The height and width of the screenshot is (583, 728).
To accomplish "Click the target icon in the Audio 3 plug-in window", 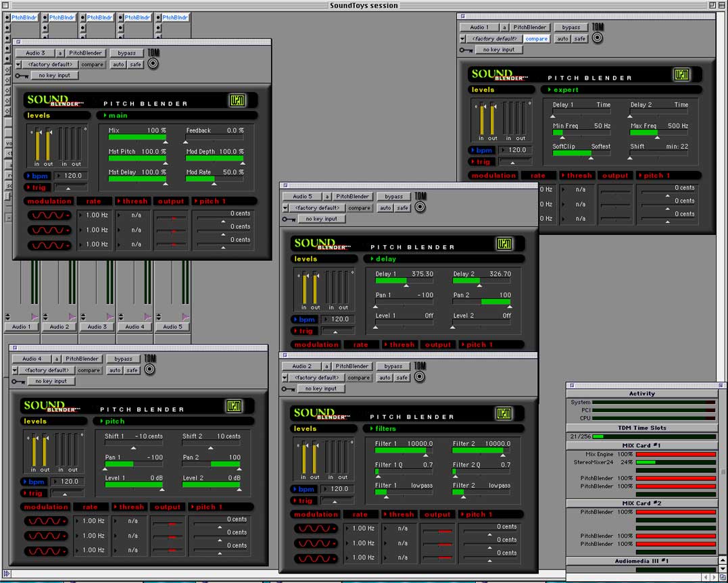I will point(153,64).
